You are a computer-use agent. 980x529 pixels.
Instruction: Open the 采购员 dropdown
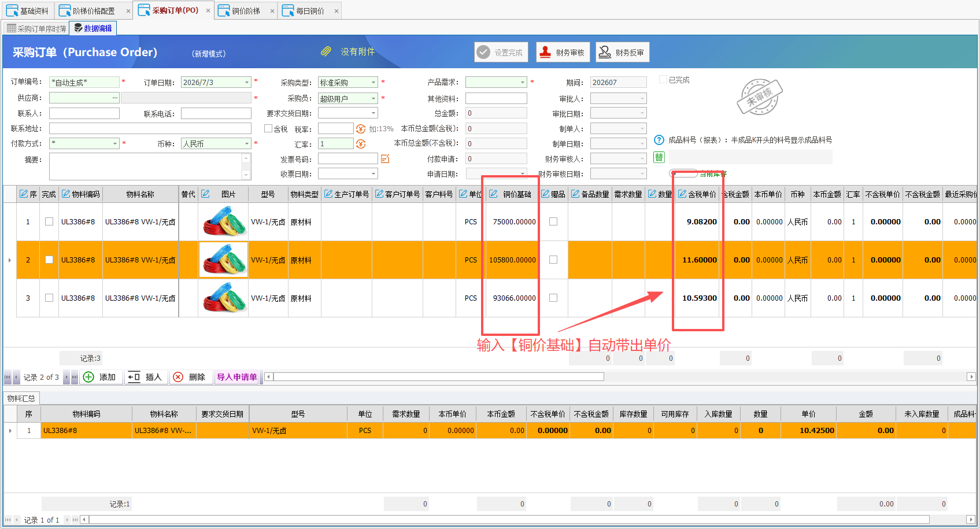coord(373,98)
